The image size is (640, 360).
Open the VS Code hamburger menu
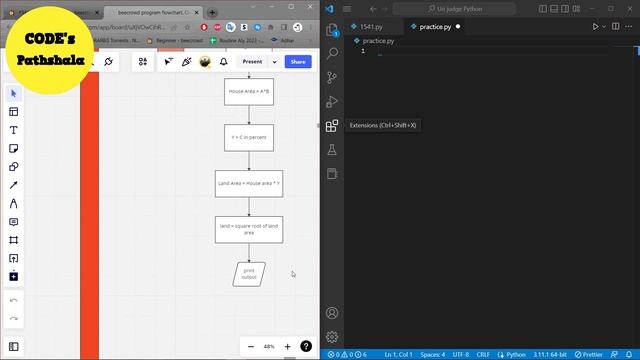[347, 9]
